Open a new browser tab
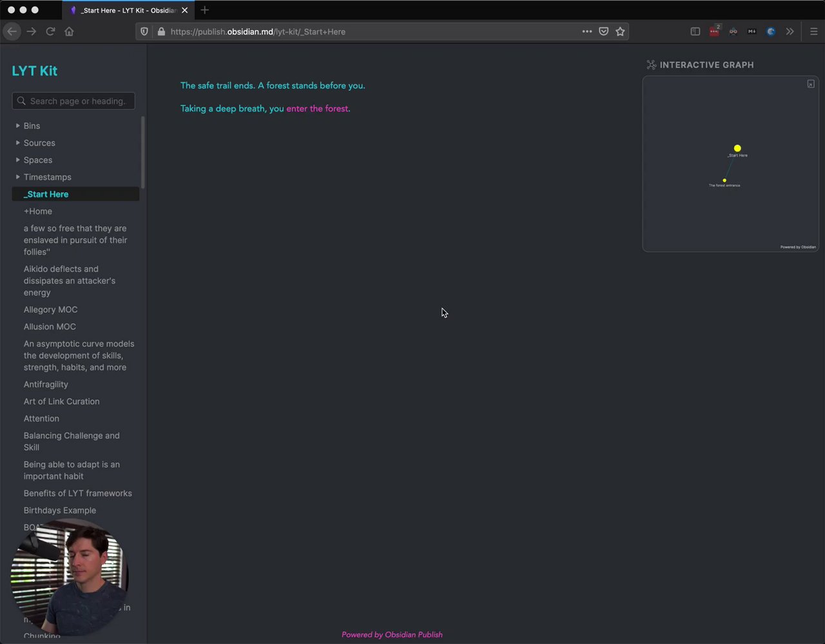Viewport: 825px width, 644px height. coord(204,10)
